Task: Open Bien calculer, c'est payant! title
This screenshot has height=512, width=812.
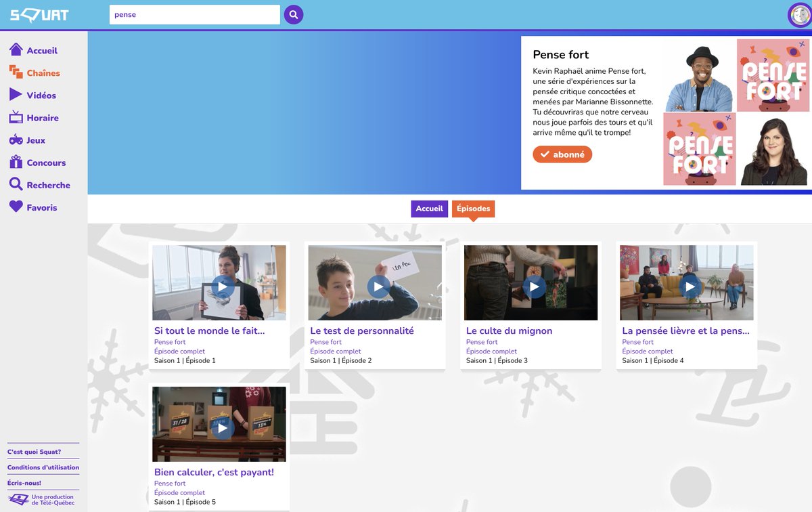Action: [x=215, y=472]
